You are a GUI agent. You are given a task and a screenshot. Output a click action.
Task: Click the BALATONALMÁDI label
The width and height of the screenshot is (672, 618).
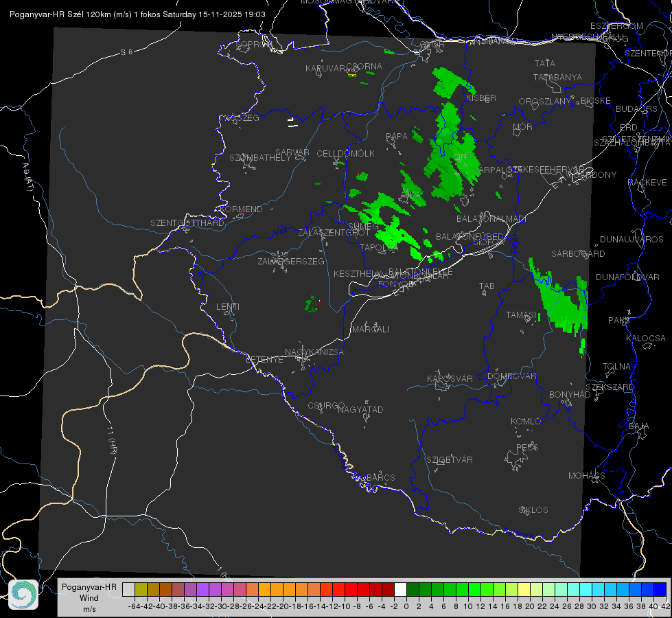pyautogui.click(x=491, y=219)
